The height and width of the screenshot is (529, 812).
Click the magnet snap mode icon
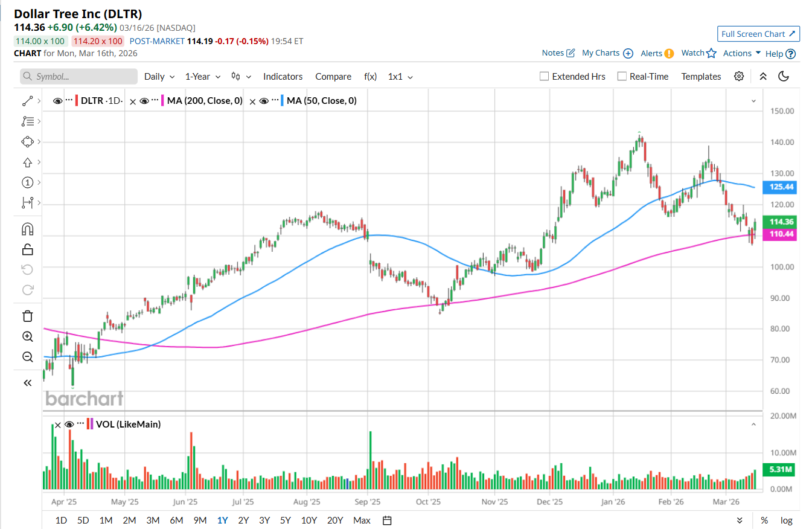coord(27,229)
